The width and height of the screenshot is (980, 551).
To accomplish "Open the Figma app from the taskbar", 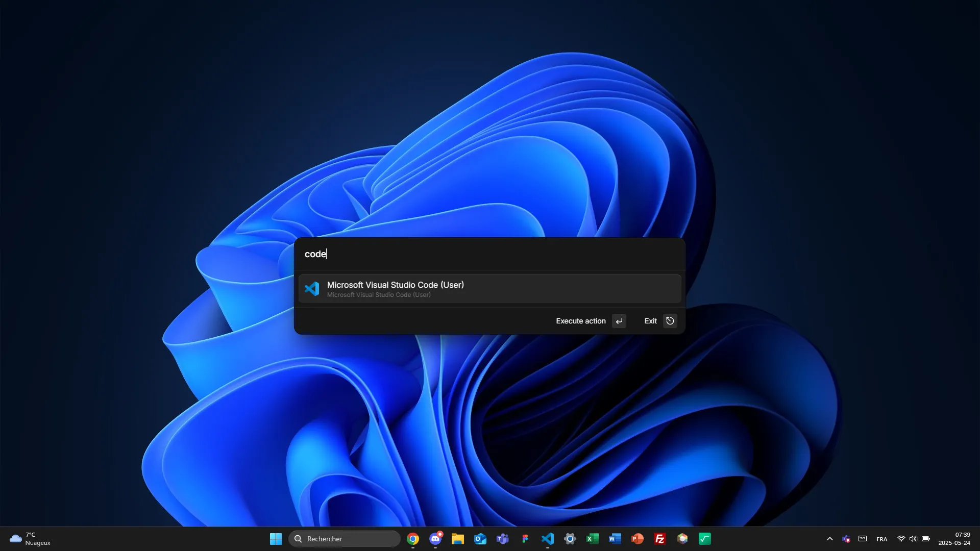I will pos(525,538).
